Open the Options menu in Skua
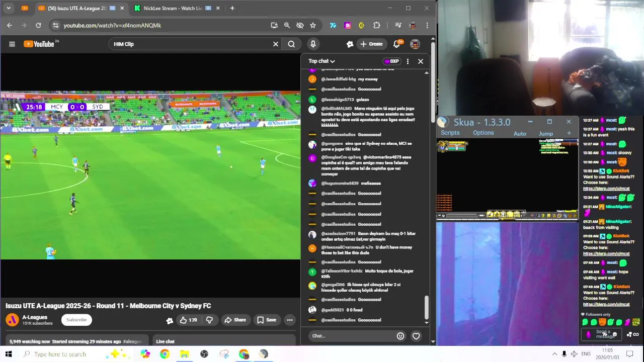This screenshot has height=362, width=644. click(x=483, y=133)
